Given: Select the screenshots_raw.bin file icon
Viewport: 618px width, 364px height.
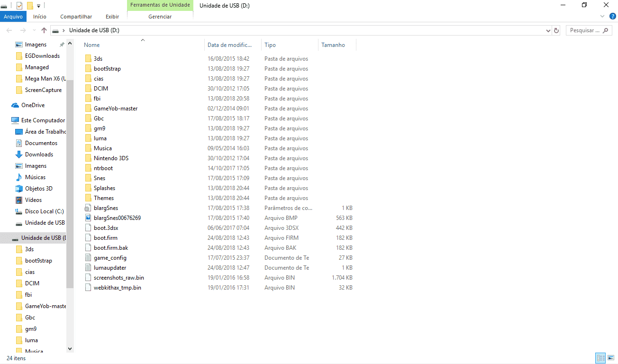Looking at the screenshot, I should [88, 278].
